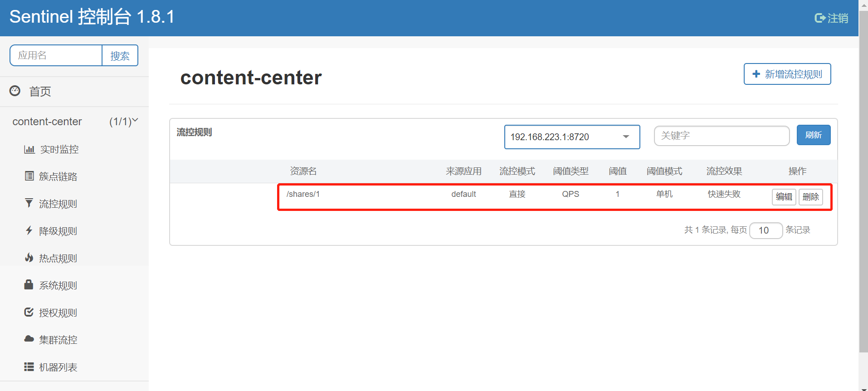Click the 阈值模式 column header
Viewport: 868px width, 391px height.
(x=664, y=171)
